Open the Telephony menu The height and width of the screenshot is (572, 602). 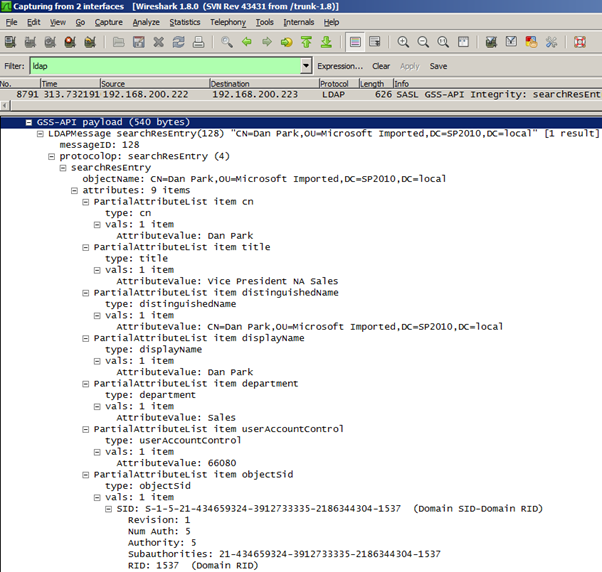(x=228, y=22)
